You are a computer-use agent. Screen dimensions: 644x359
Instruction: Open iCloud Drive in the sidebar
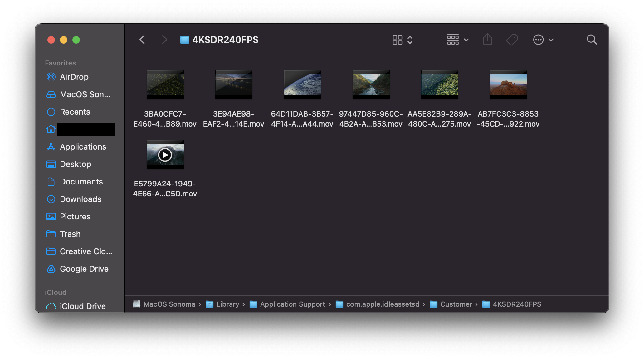(x=82, y=306)
